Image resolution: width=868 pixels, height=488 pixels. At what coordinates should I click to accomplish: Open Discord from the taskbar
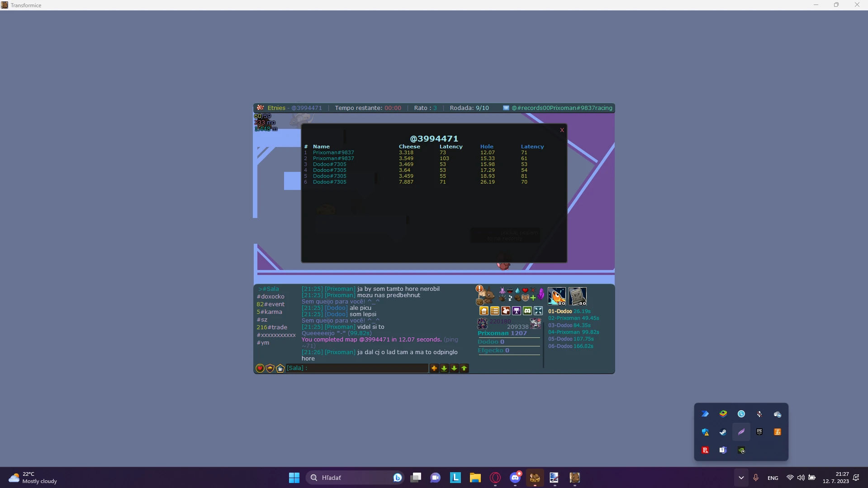pos(515,478)
